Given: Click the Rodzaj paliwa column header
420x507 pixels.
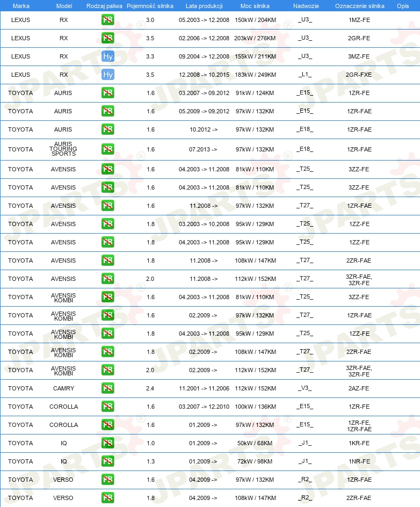Looking at the screenshot, I should tap(104, 6).
